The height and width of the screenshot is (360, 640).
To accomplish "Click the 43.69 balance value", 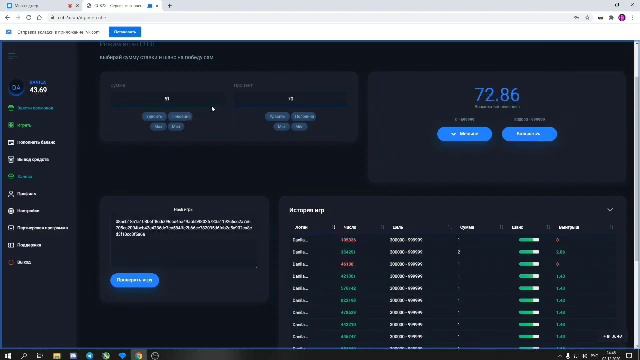I will pos(38,90).
